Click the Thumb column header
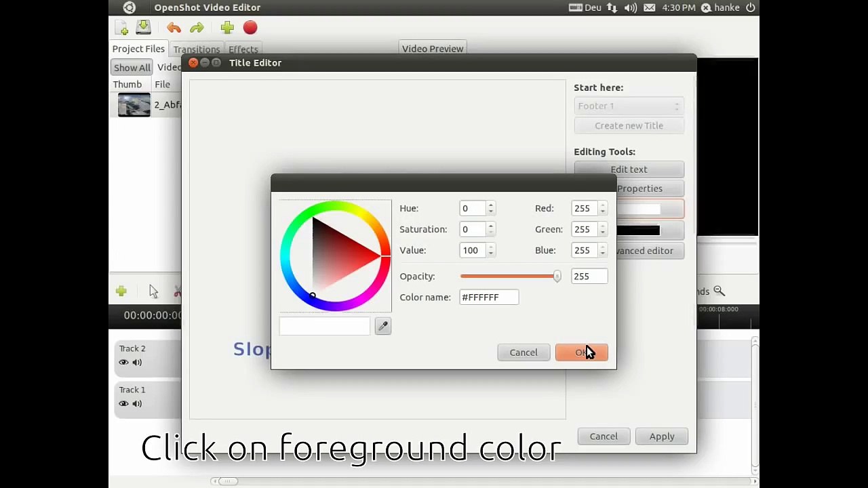The width and height of the screenshot is (868, 488). click(127, 85)
